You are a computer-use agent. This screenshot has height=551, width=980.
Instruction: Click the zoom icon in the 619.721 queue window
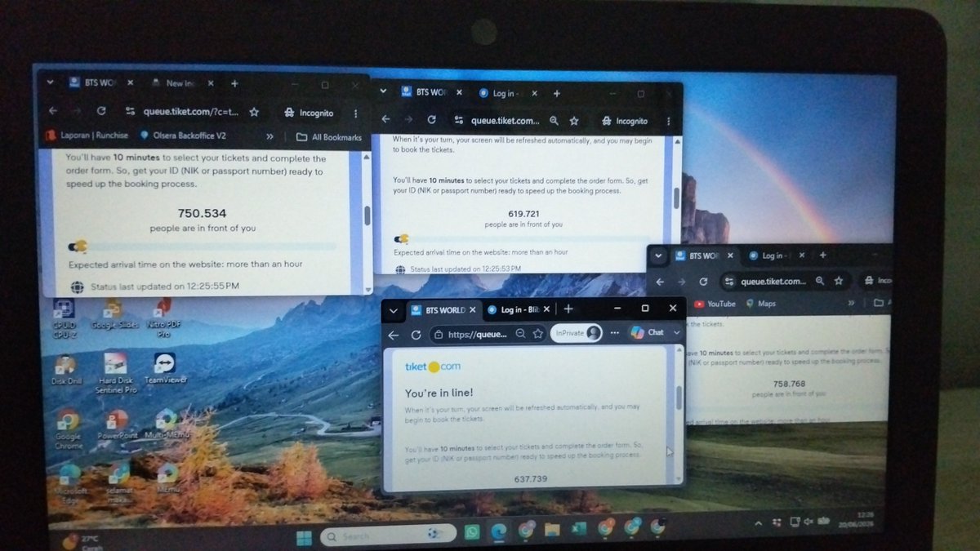pyautogui.click(x=554, y=121)
